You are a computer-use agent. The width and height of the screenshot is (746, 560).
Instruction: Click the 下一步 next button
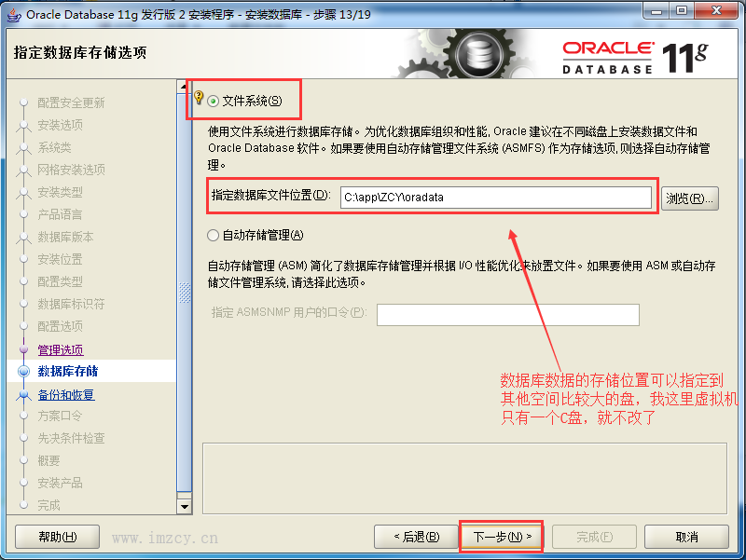pos(502,537)
